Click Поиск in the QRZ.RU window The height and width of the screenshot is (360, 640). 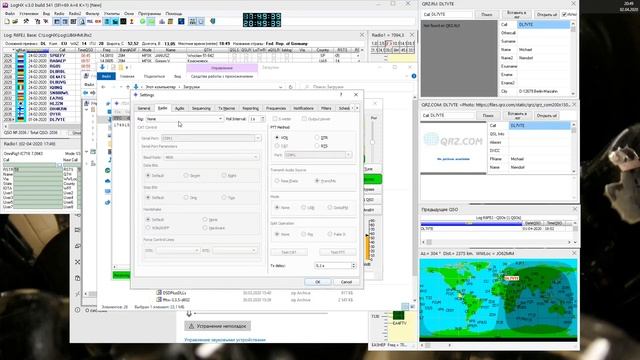tap(487, 14)
